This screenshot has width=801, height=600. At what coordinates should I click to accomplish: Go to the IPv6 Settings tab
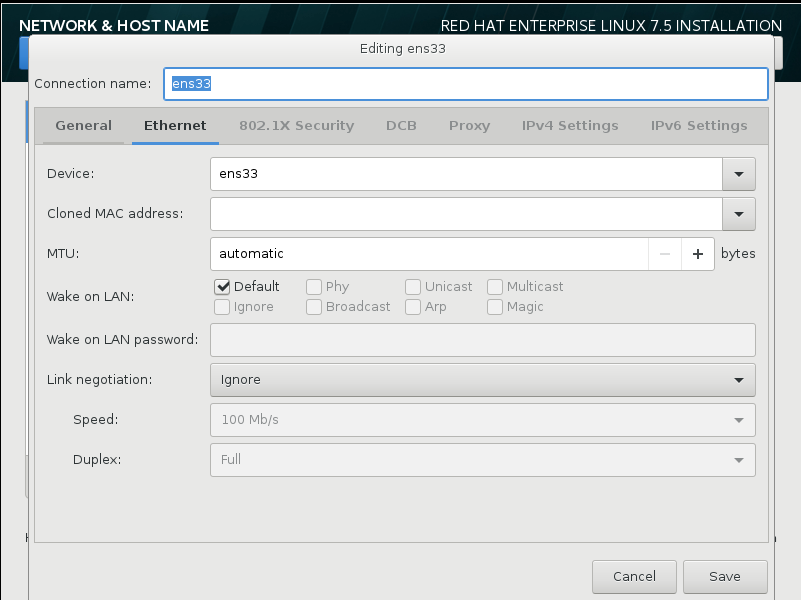[699, 126]
